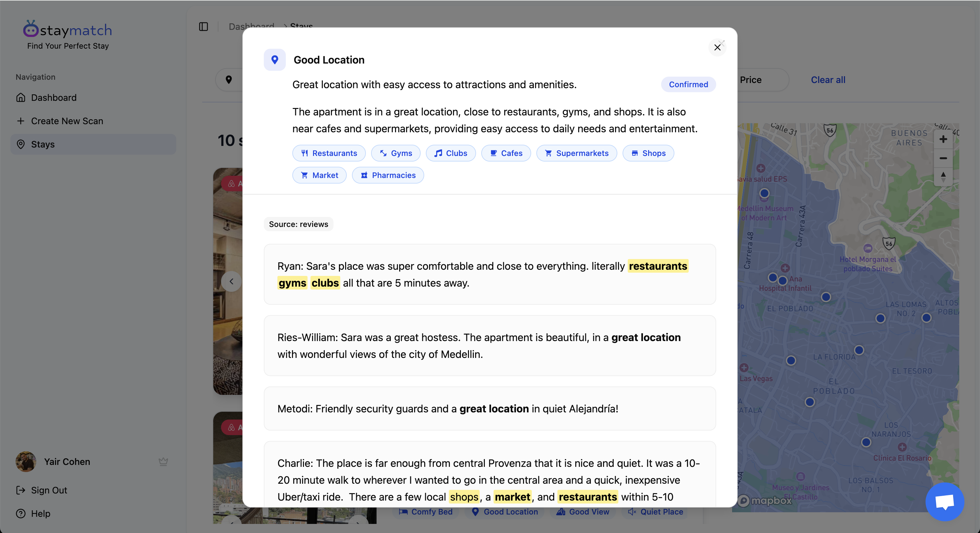980x533 pixels.
Task: Click the Shops chip
Action: pos(648,153)
